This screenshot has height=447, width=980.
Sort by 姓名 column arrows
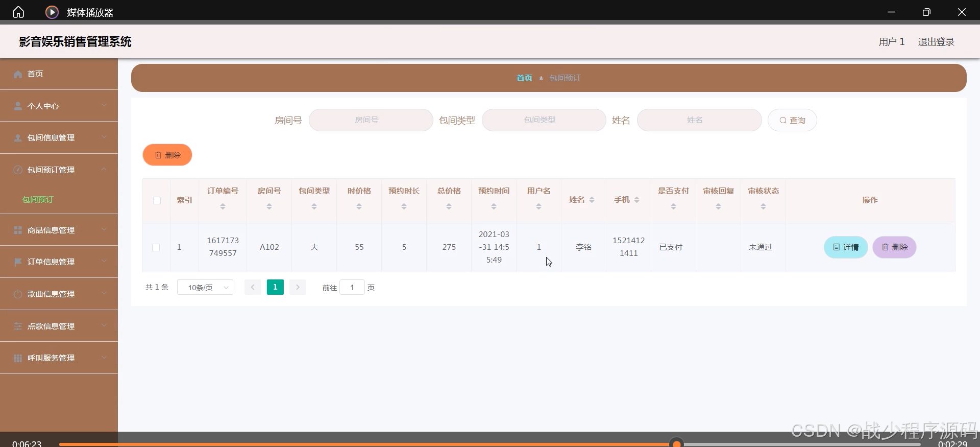click(592, 200)
